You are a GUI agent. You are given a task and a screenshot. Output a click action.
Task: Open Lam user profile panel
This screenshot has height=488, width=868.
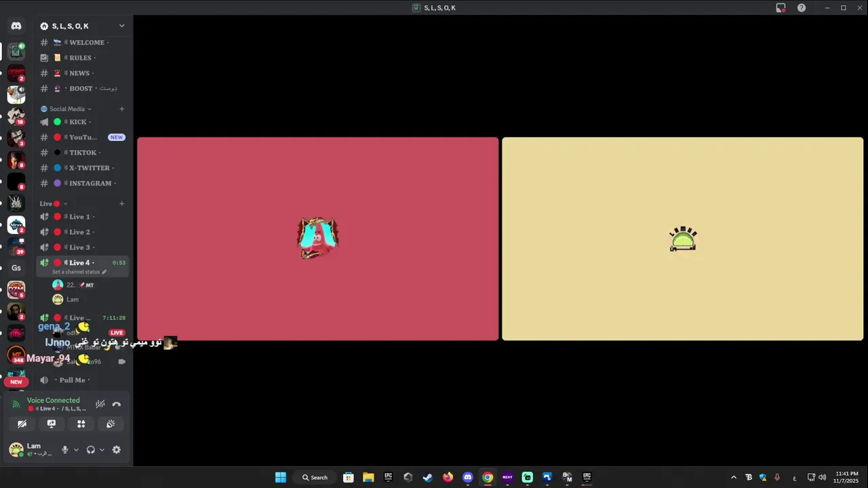[x=33, y=449]
